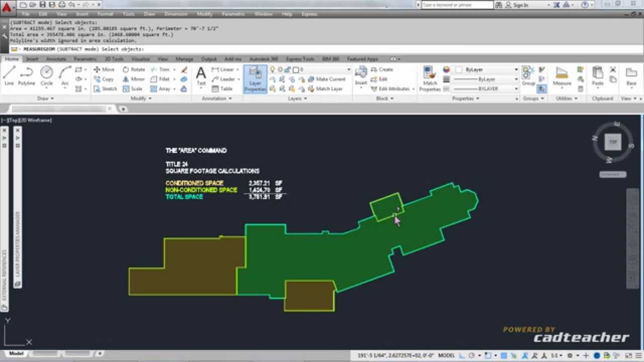Activate the Scale command
The width and height of the screenshot is (644, 362).
(132, 88)
